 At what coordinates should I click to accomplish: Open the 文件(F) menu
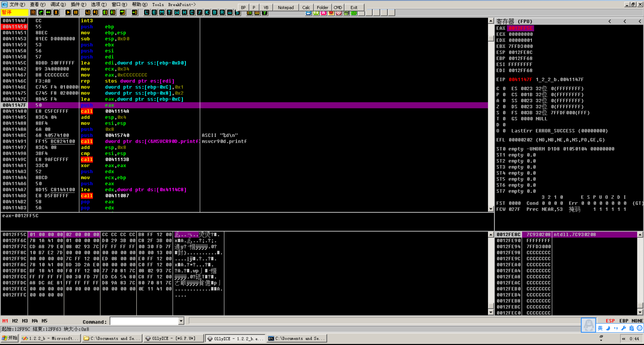pyautogui.click(x=17, y=4)
